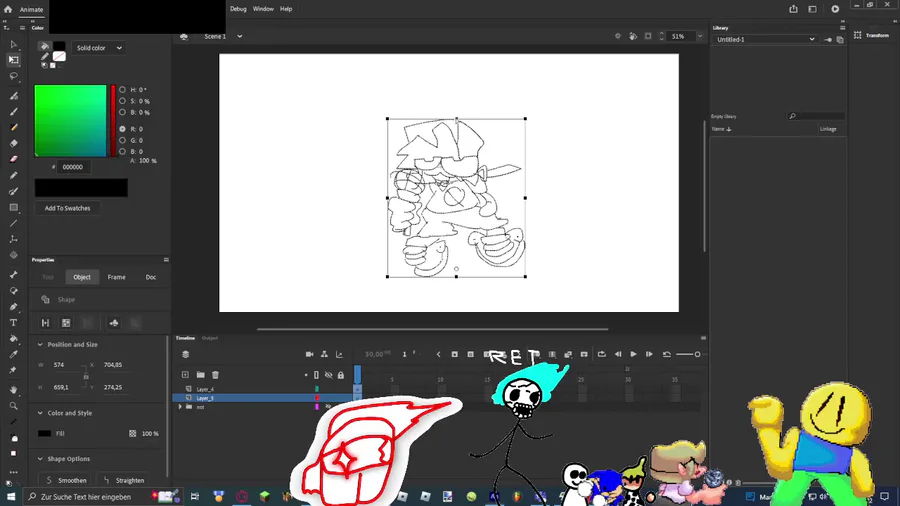Pick the Classic Brush tool
900x506 pixels.
coord(13,112)
